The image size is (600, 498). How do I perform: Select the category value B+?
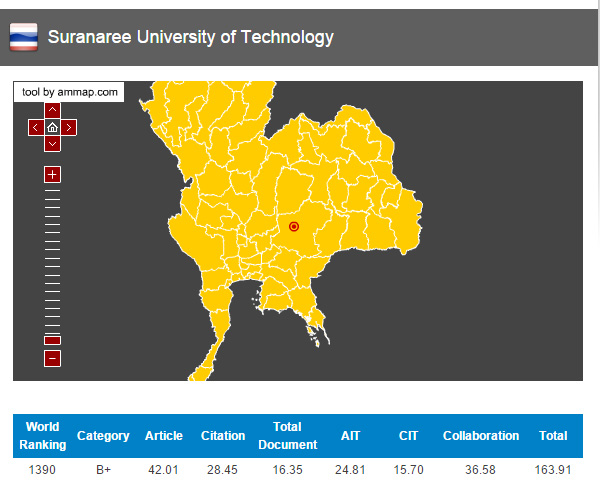(103, 470)
